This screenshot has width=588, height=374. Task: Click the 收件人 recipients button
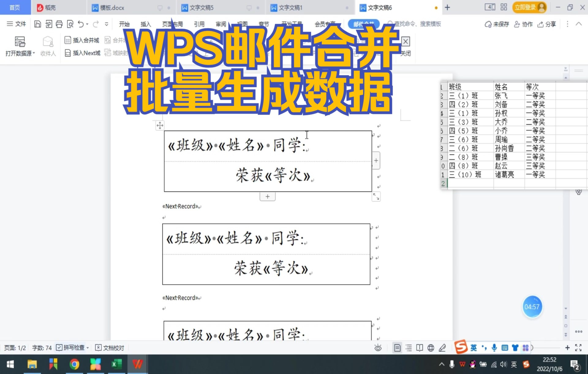pyautogui.click(x=48, y=47)
